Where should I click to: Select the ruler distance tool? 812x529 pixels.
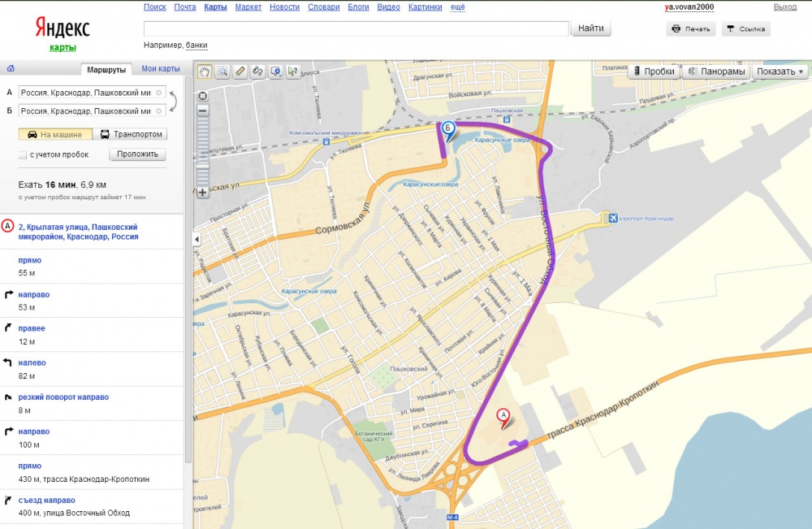[240, 72]
